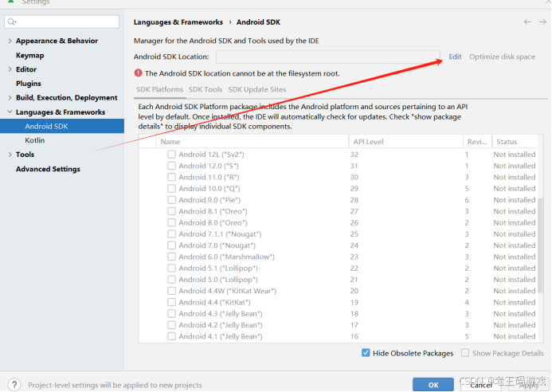Check the Android 10.0 ("Q") checkbox
552x392 pixels.
[x=171, y=188]
